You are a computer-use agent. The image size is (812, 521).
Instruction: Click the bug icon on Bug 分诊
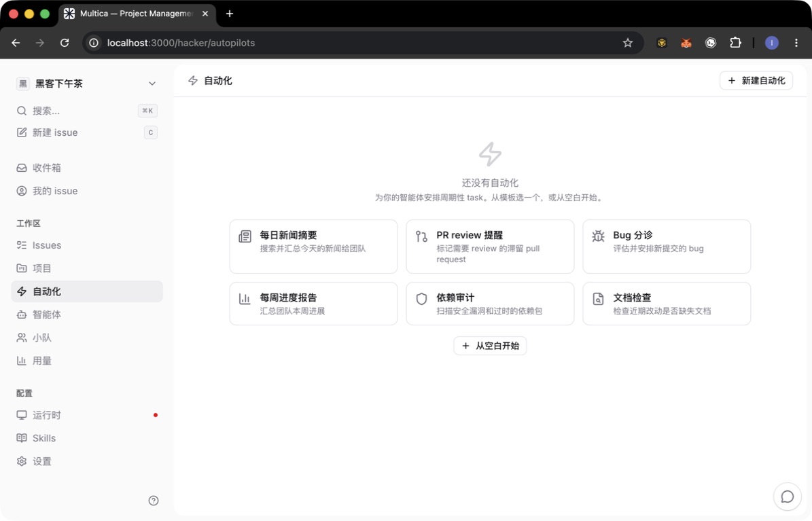click(598, 236)
